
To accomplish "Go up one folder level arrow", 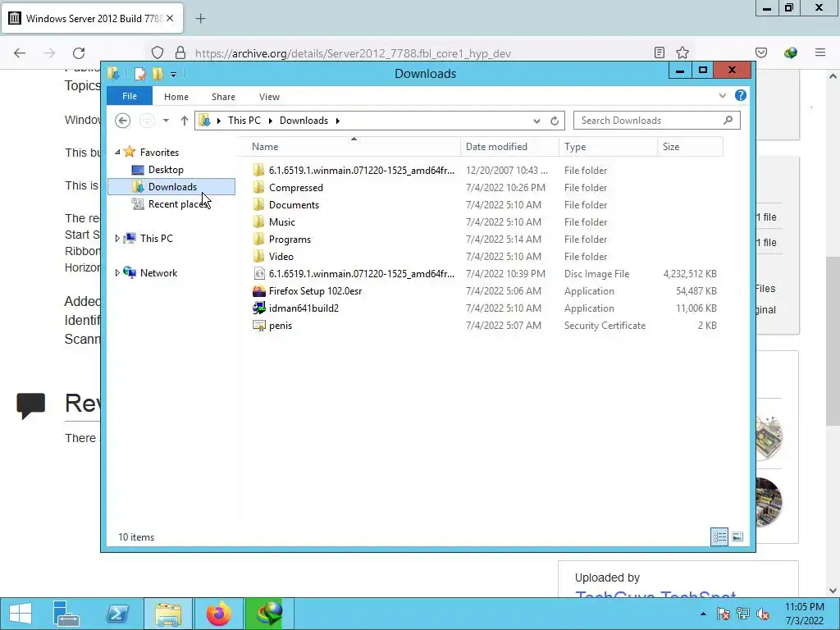I will coord(185,121).
